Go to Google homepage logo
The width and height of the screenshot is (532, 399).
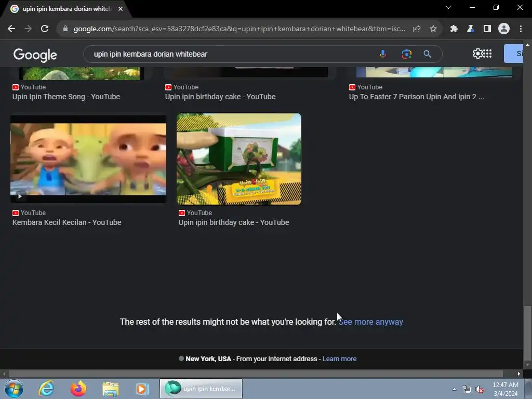(x=35, y=55)
